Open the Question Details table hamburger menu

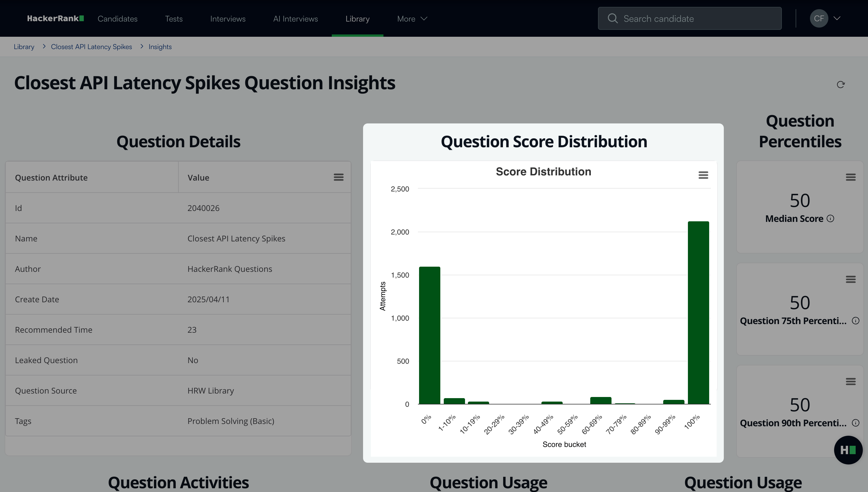point(338,177)
